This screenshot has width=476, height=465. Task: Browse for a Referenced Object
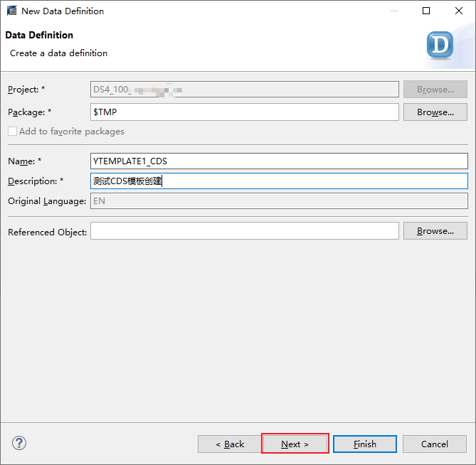[x=435, y=231]
